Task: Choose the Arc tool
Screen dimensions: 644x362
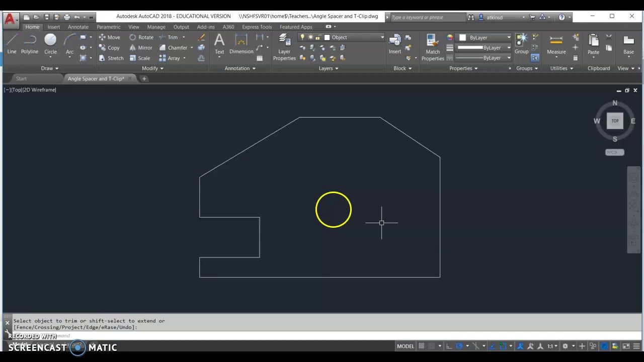Action: pos(69,44)
